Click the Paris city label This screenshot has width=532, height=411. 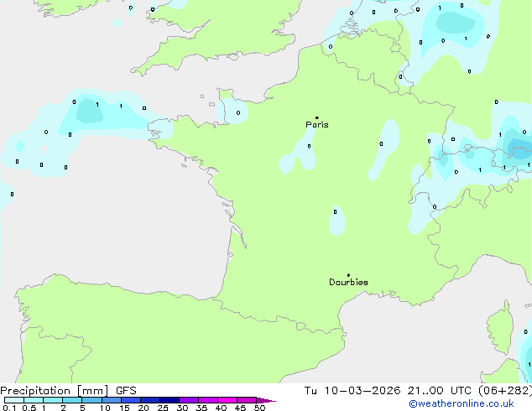pyautogui.click(x=317, y=125)
